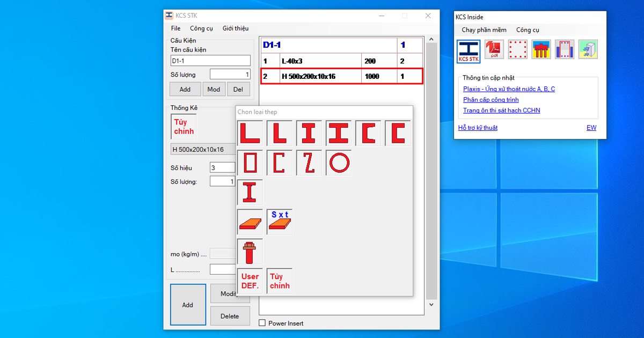
Task: Open the 'Giới thiệu' menu
Action: coord(236,28)
